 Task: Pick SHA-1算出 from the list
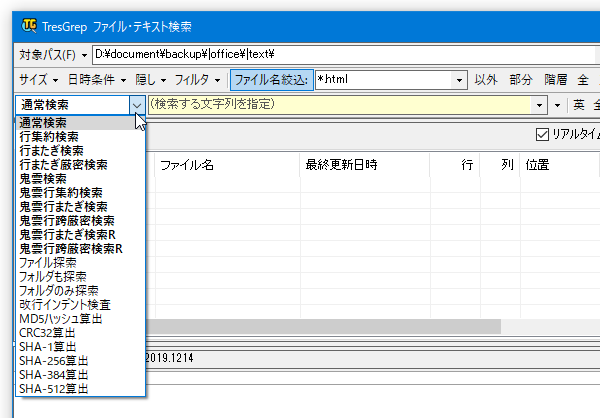(x=80, y=346)
